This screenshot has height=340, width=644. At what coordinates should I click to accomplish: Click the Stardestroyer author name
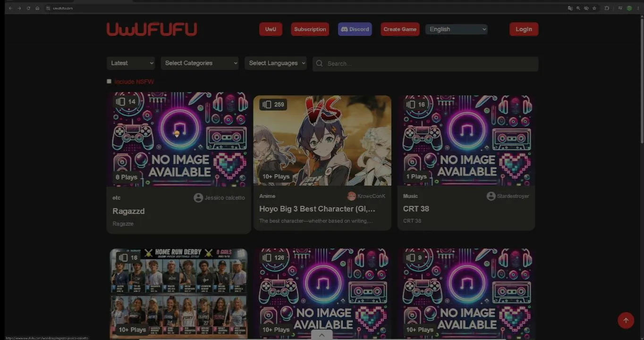[x=513, y=196]
